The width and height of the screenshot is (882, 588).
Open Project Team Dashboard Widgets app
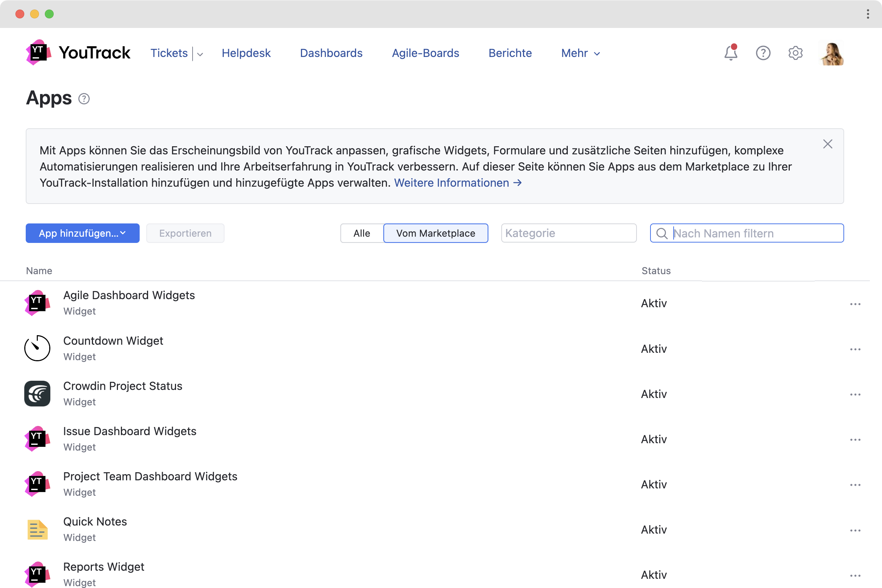coord(150,476)
